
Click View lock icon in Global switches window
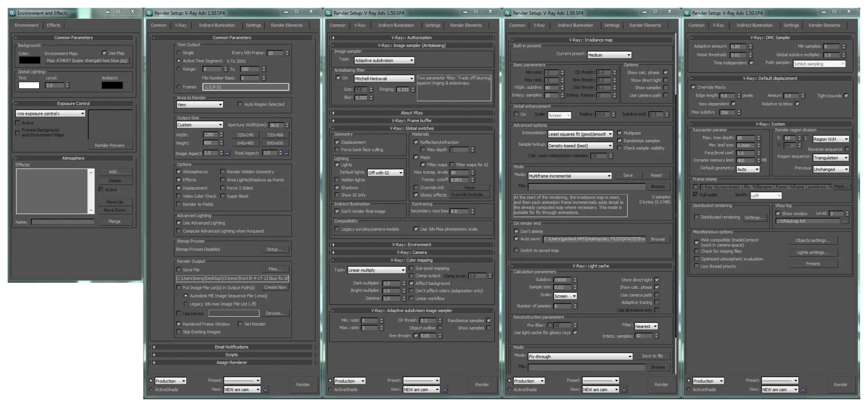tap(444, 389)
